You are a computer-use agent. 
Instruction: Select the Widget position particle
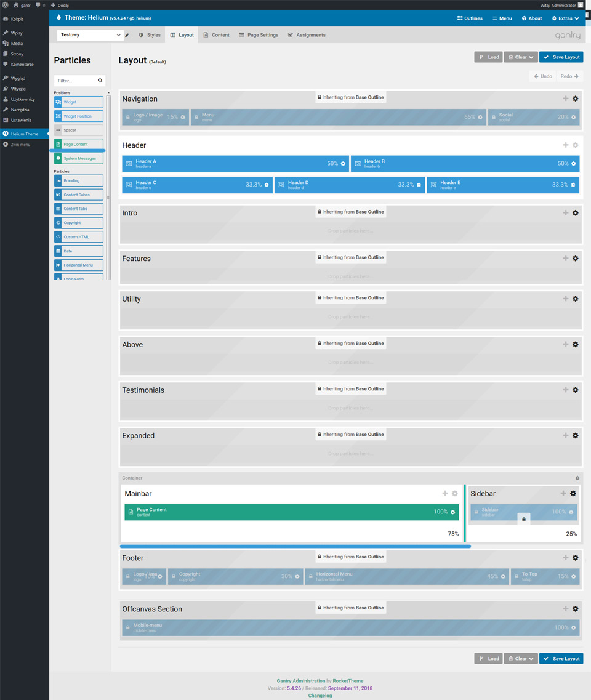[x=79, y=116]
